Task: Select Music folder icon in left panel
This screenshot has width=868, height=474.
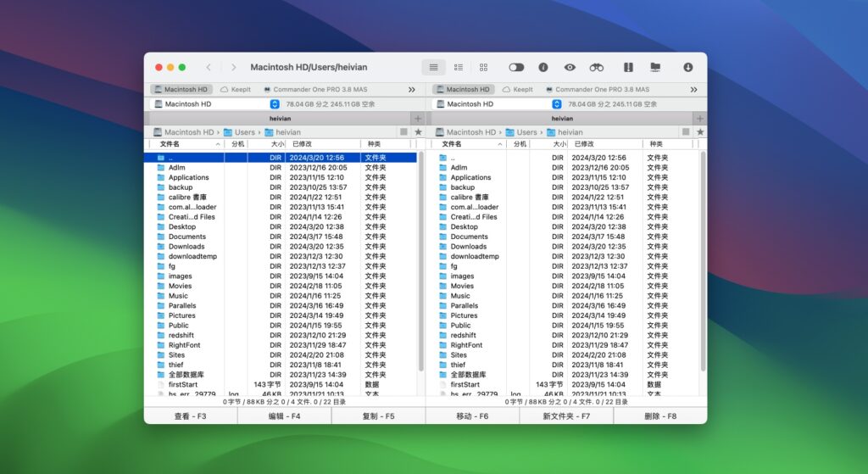Action: pyautogui.click(x=161, y=296)
